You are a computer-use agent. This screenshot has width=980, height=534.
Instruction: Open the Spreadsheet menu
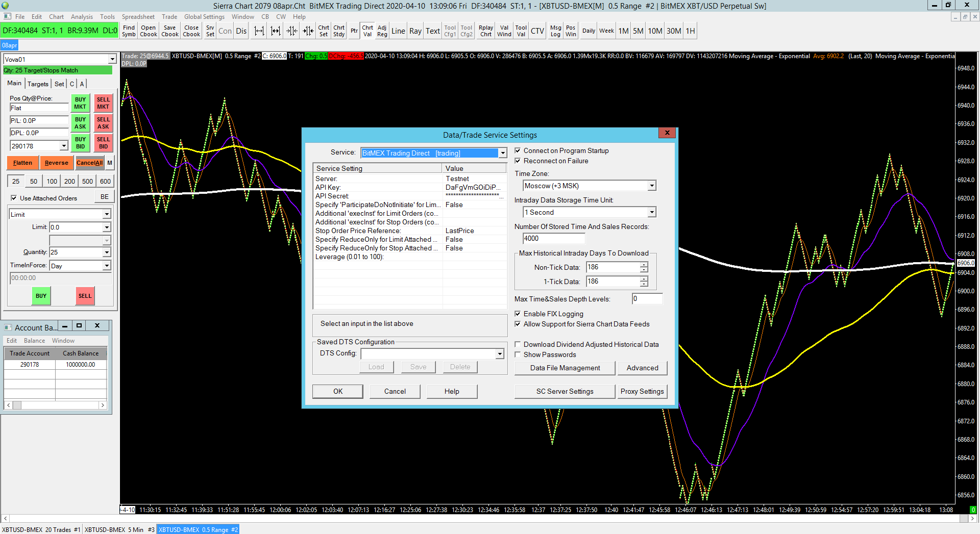tap(138, 17)
